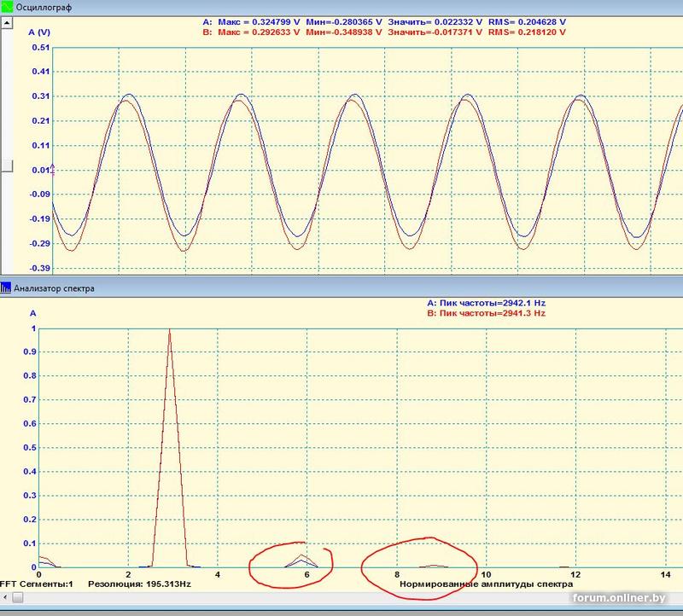Image resolution: width=683 pixels, height=616 pixels.
Task: Click the circled small harmonic past 8
Action: point(434,564)
